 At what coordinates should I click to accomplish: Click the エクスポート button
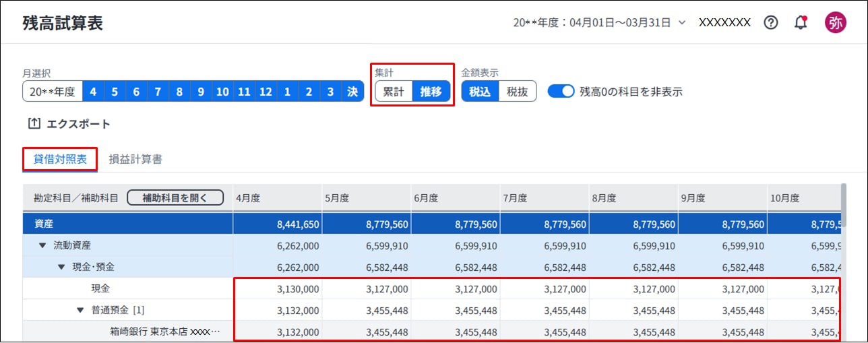click(69, 124)
